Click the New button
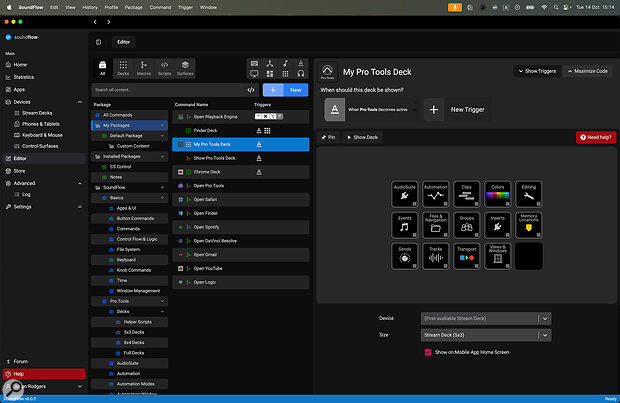Image resolution: width=620 pixels, height=403 pixels. point(296,90)
